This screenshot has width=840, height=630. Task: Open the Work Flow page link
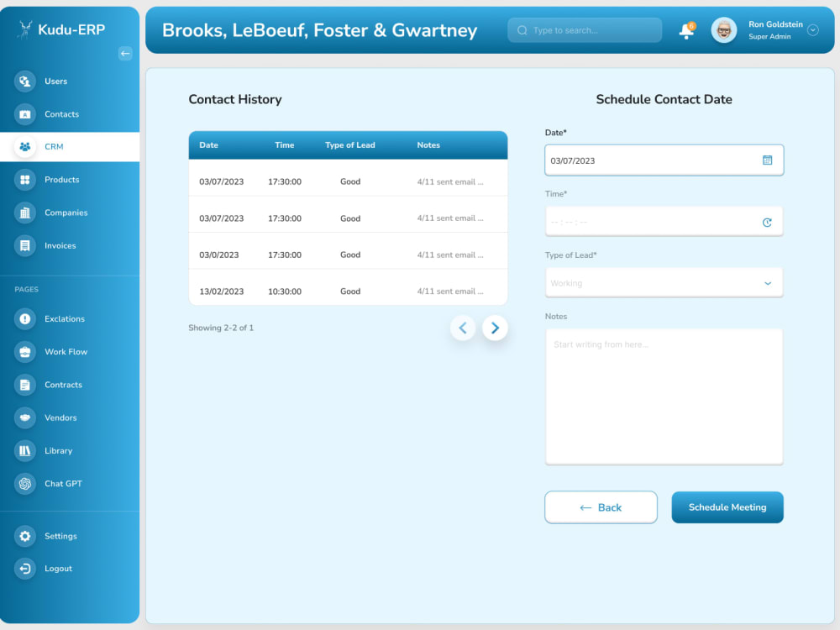click(66, 352)
